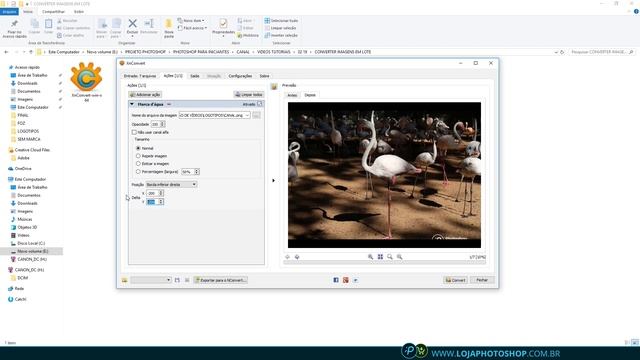
Task: Click the Explorer back navigation arrow
Action: pos(6,52)
